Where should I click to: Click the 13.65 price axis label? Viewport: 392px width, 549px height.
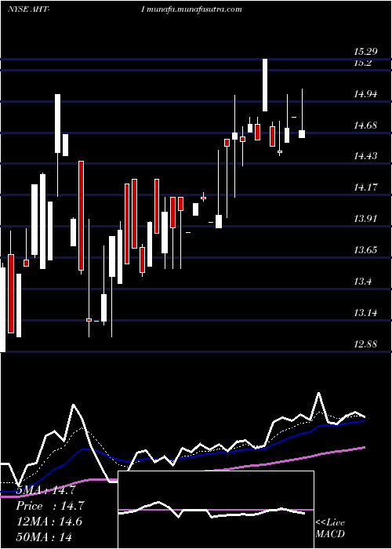pos(365,250)
